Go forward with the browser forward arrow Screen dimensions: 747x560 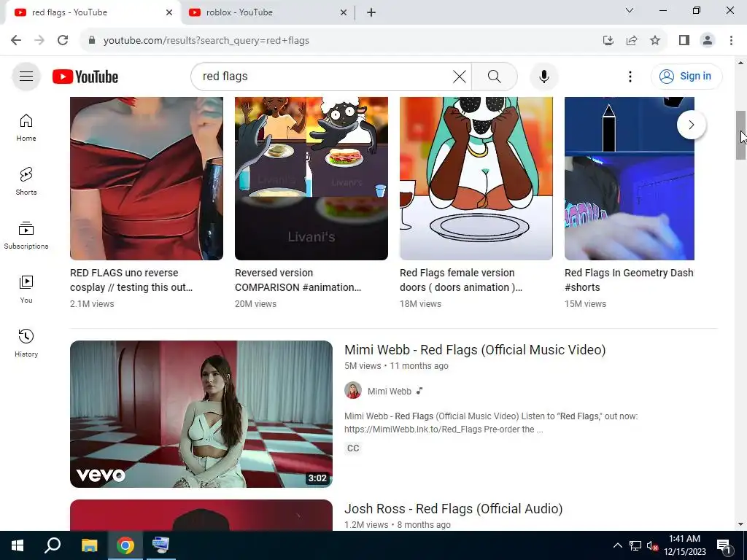click(x=39, y=41)
